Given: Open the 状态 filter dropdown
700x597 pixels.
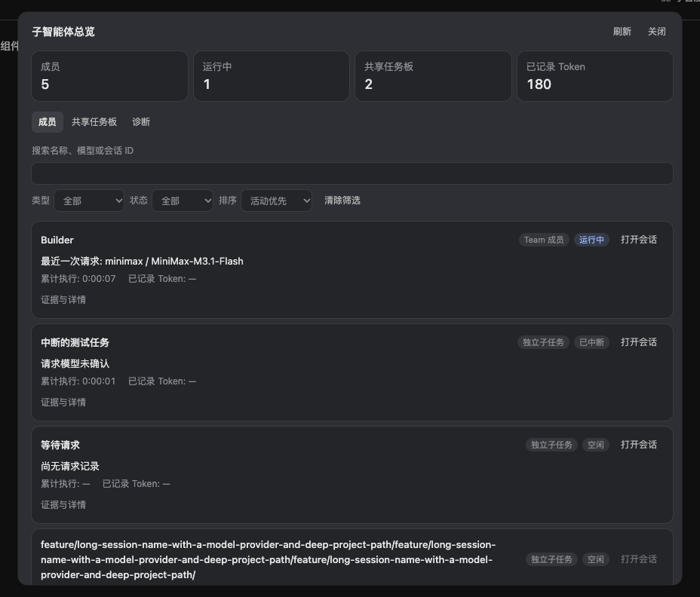Looking at the screenshot, I should click(x=182, y=201).
